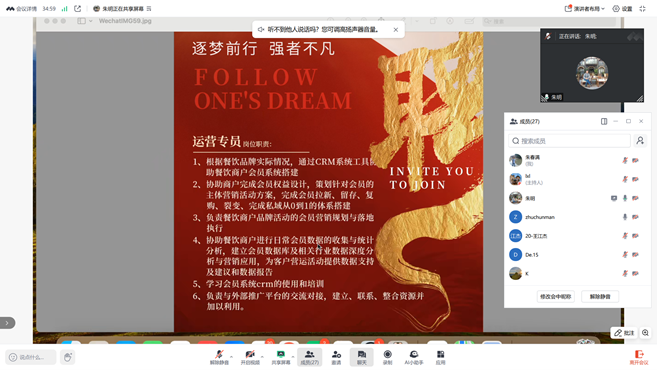Open video options arrow beside 开启视频
The height and width of the screenshot is (370, 657).
click(x=262, y=357)
